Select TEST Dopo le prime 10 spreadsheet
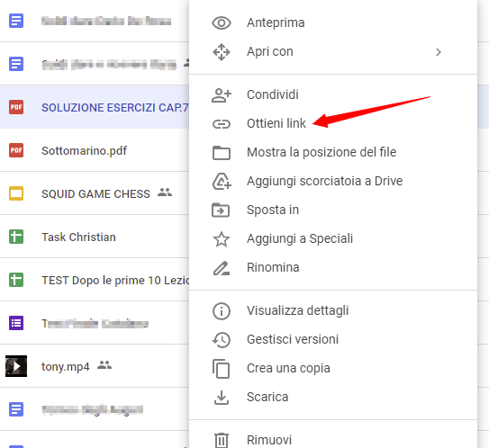Image resolution: width=489 pixels, height=448 pixels. point(95,280)
